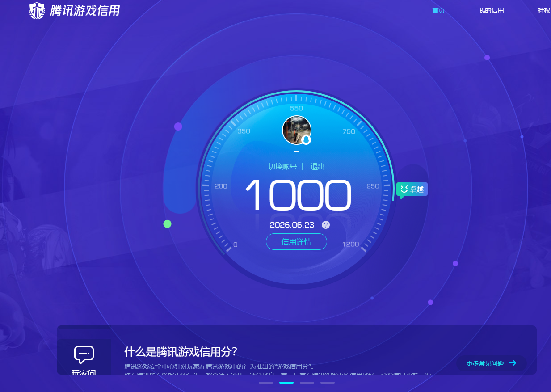Click the 200 gauge scale label
Screen dimensions: 551x392
pos(221,186)
